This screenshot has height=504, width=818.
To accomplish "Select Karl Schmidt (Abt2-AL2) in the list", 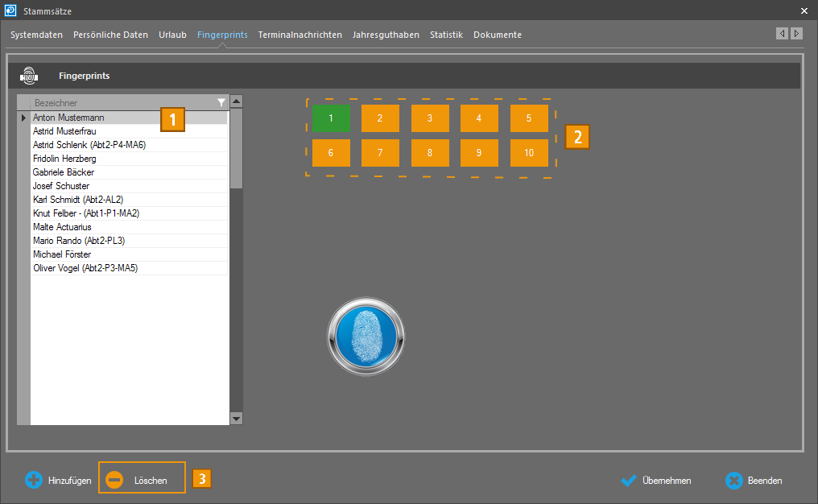I will pyautogui.click(x=78, y=200).
